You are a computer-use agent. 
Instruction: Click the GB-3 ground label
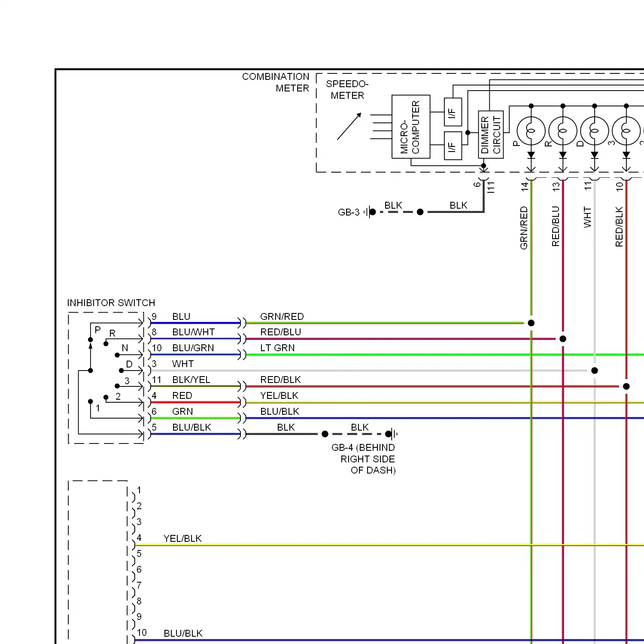[349, 212]
